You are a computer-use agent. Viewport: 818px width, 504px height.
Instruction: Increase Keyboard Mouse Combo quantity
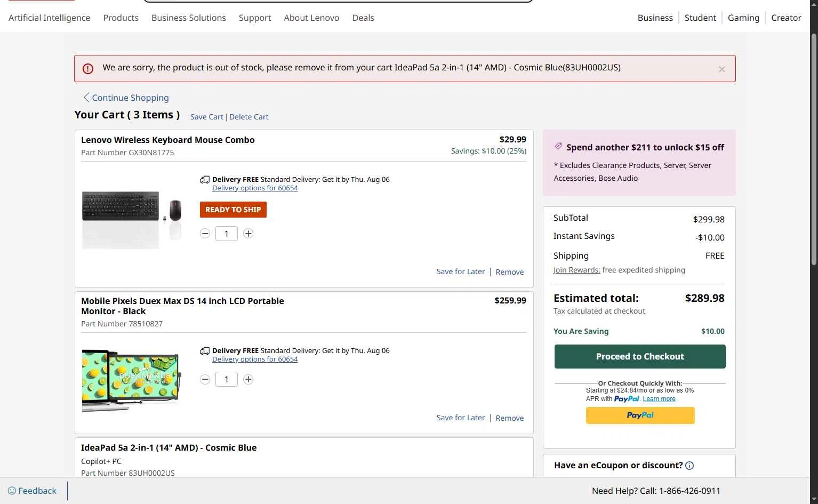(x=248, y=234)
